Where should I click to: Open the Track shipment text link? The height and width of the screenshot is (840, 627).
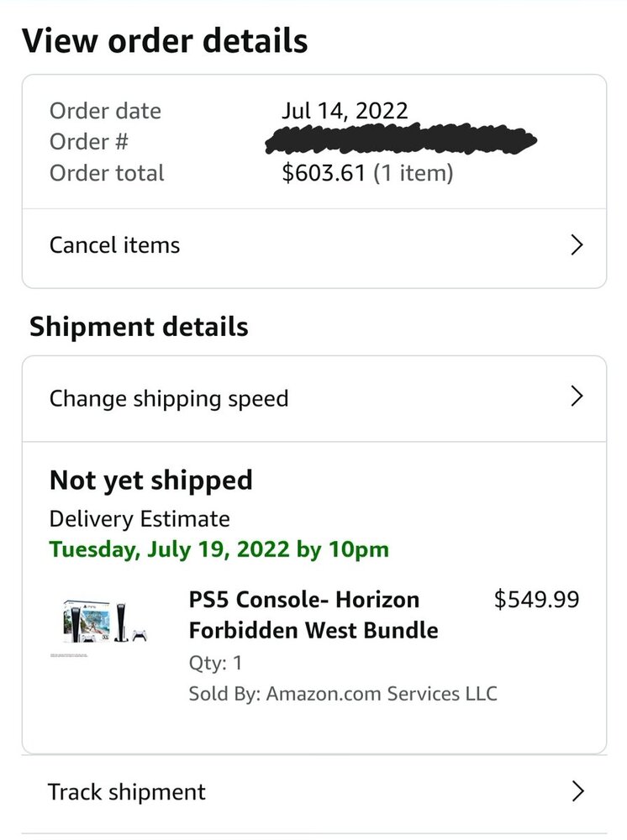tap(127, 791)
